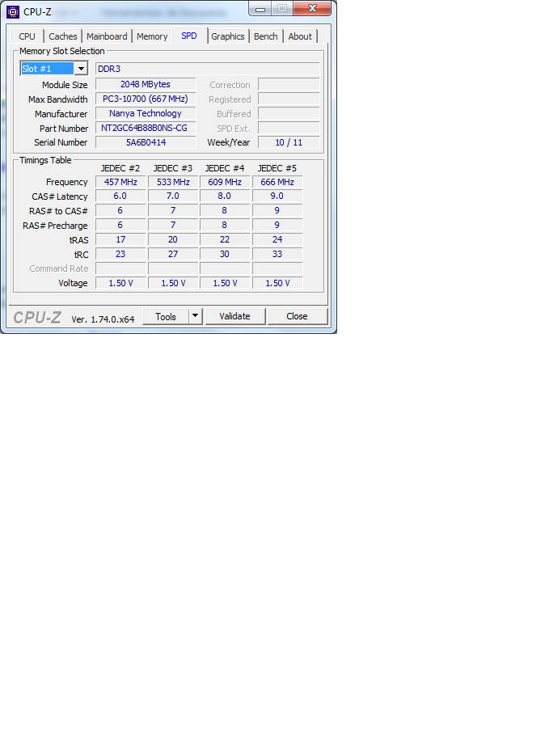Image resolution: width=549 pixels, height=756 pixels.
Task: Click tRC value 27
Action: (173, 254)
